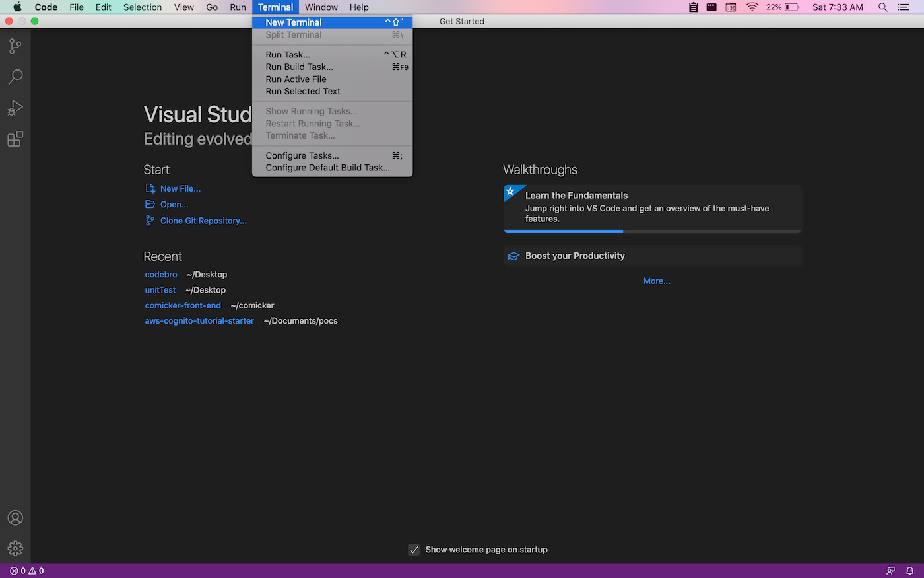Click the battery status icon
The height and width of the screenshot is (578, 924).
792,7
